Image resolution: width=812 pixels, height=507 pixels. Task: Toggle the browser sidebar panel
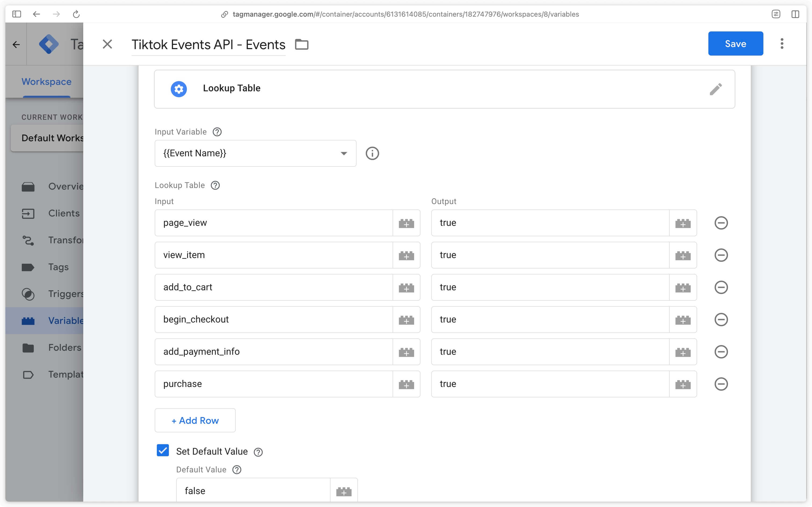tap(16, 14)
